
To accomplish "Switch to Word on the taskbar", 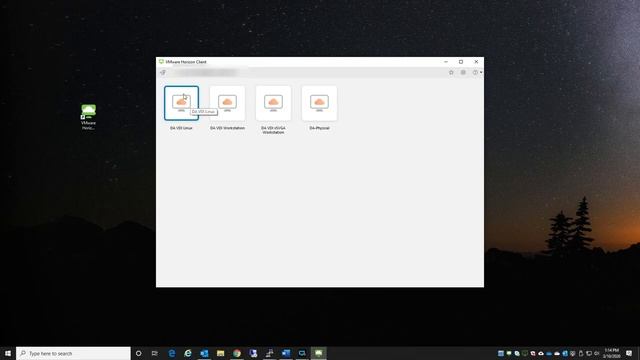I will pyautogui.click(x=286, y=353).
